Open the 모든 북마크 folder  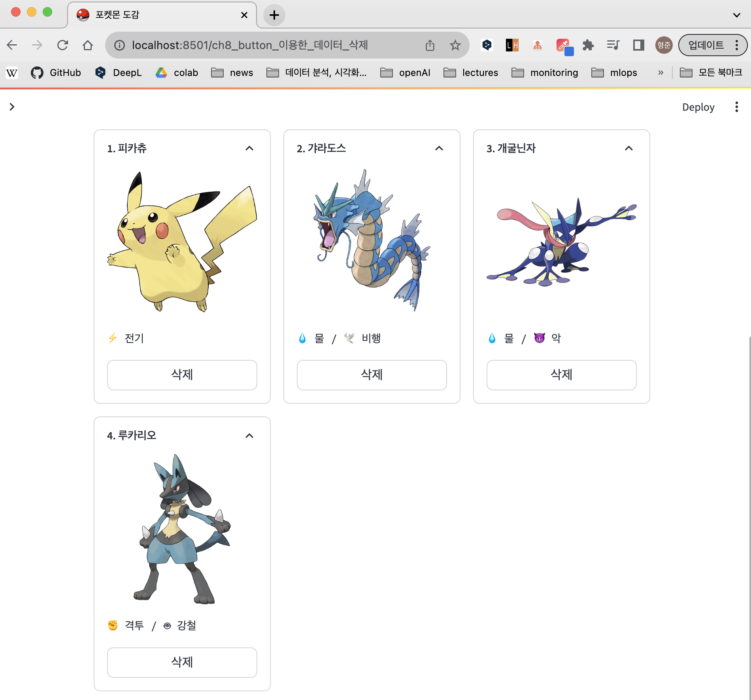point(711,73)
